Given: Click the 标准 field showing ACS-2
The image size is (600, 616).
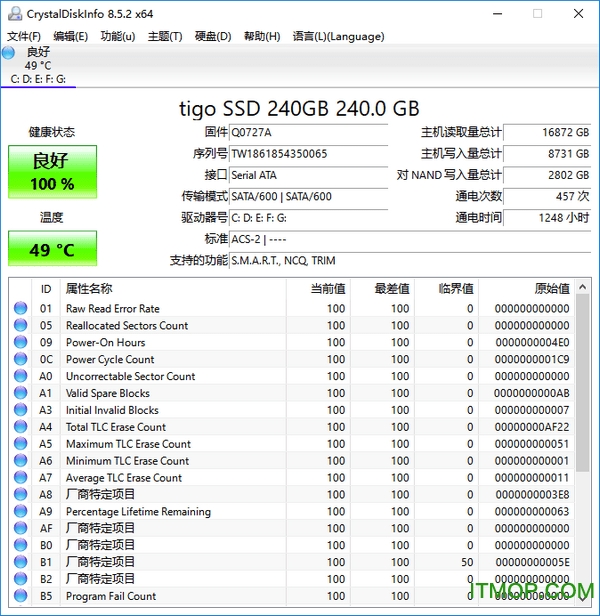Looking at the screenshot, I should click(410, 239).
